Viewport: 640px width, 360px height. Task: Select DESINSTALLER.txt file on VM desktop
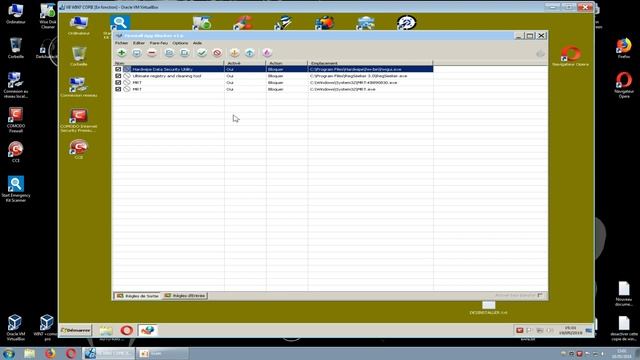(x=489, y=308)
